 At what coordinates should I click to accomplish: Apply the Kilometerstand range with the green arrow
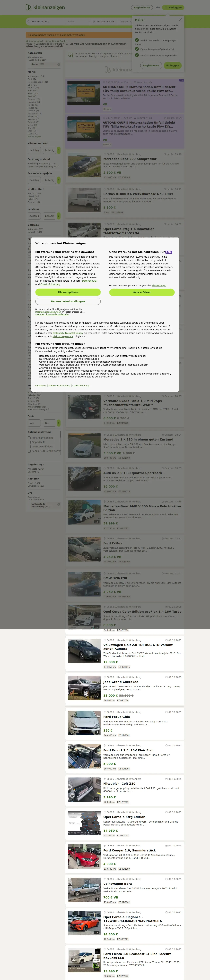[x=59, y=150]
